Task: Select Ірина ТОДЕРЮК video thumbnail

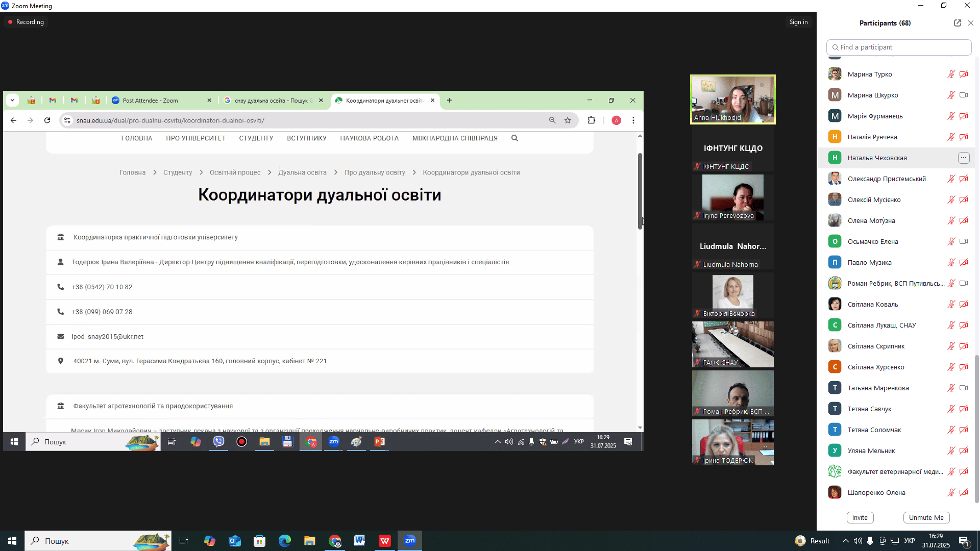Action: point(733,442)
